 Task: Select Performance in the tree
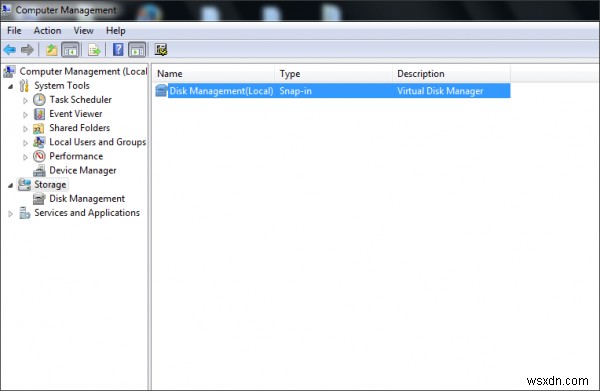[x=76, y=156]
